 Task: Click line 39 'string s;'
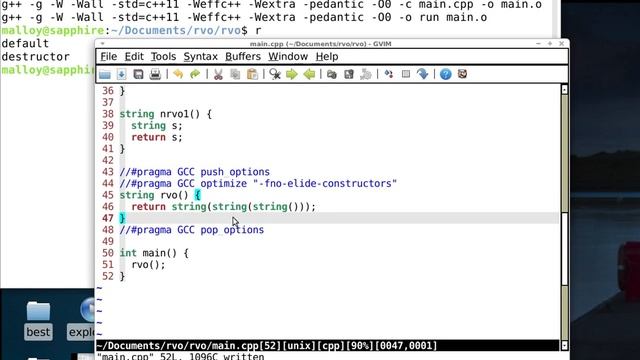[157, 125]
